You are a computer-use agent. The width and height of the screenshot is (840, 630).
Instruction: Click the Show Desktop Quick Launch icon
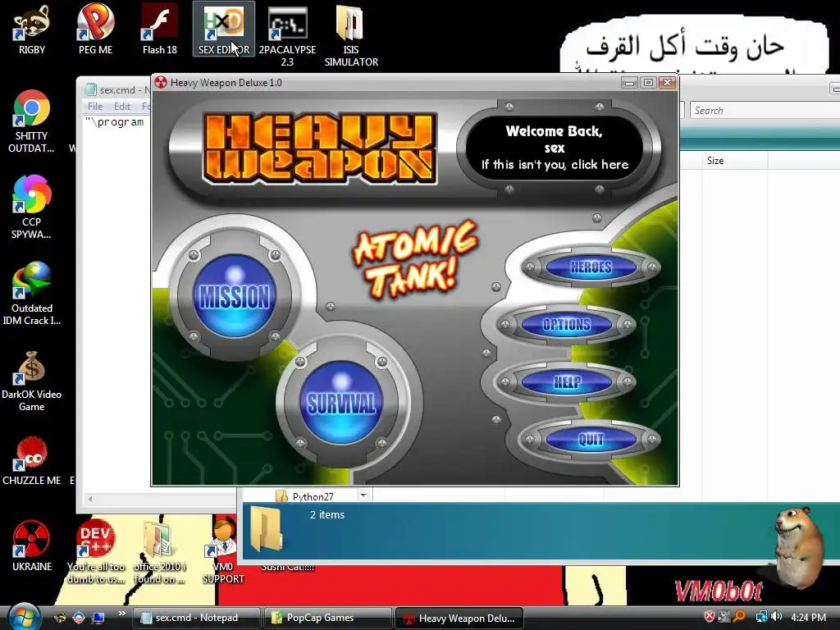tap(98, 618)
